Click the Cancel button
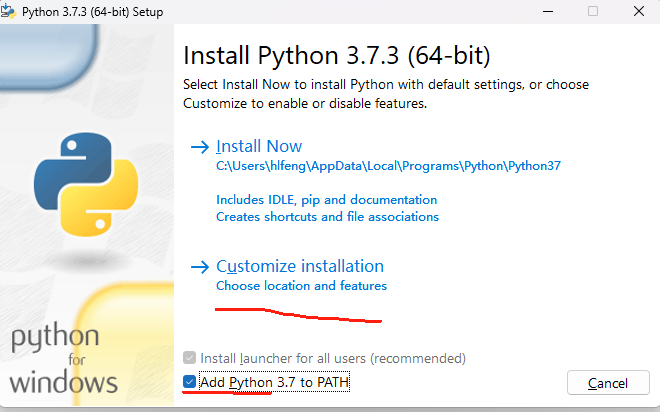The height and width of the screenshot is (412, 660). pyautogui.click(x=608, y=383)
